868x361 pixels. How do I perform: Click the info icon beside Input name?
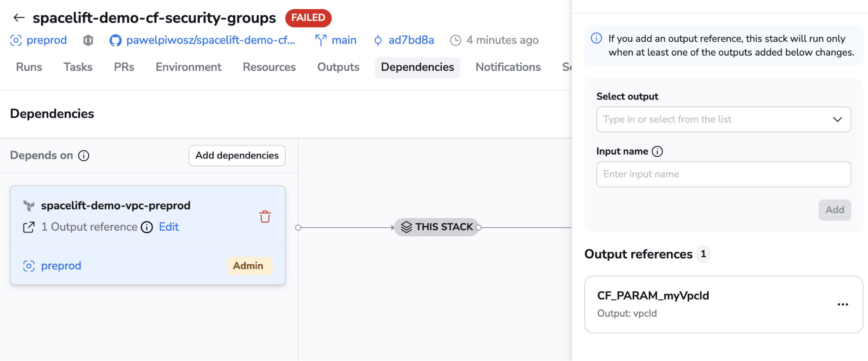click(657, 151)
